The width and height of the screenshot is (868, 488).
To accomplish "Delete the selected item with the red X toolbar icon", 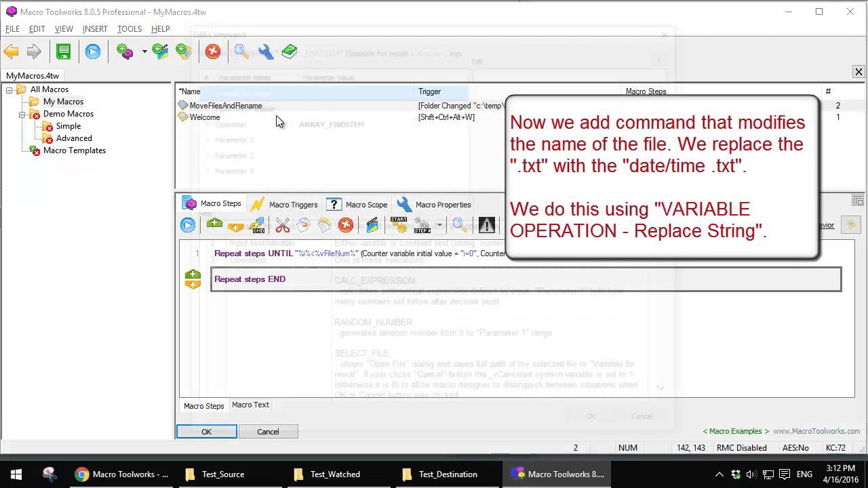I will pyautogui.click(x=213, y=52).
